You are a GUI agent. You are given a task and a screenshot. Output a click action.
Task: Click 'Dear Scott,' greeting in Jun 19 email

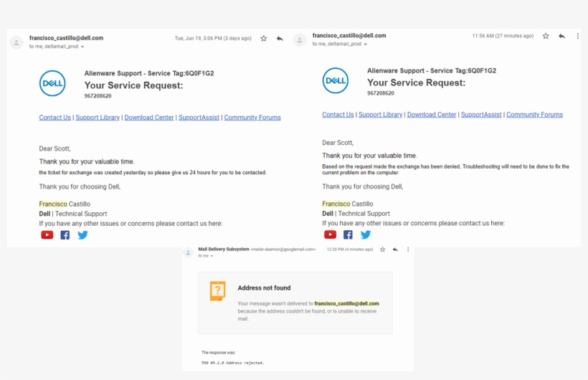coord(54,149)
